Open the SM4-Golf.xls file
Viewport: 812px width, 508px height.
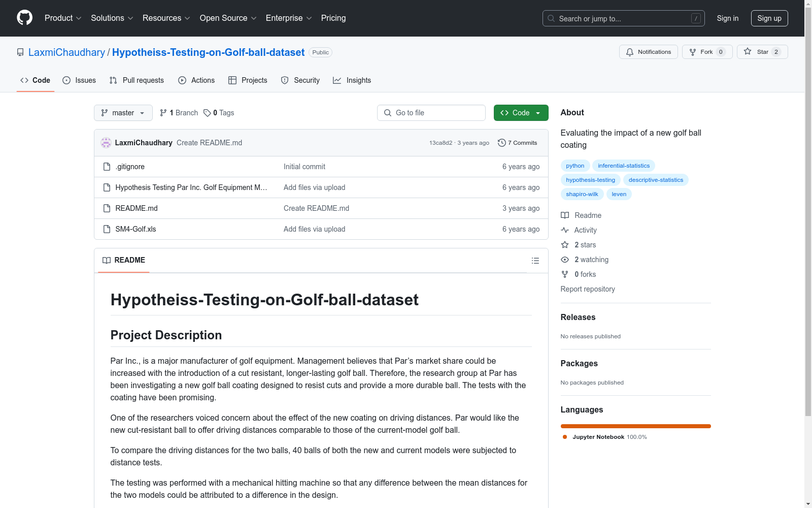136,229
